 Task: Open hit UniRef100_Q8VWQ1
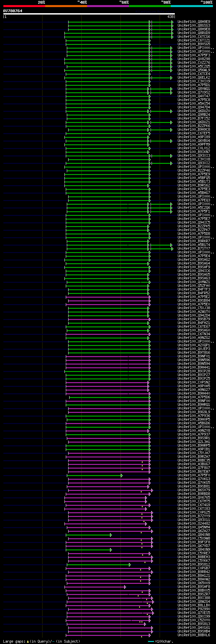click(194, 89)
